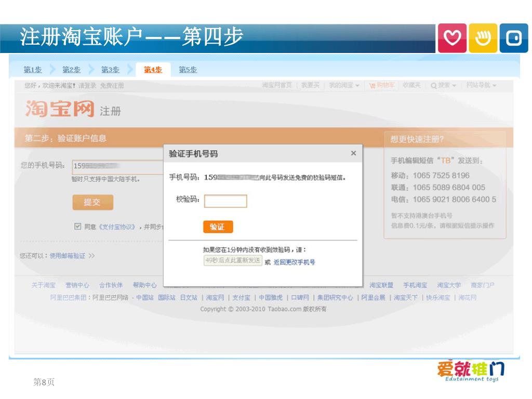Click the pink heart icon
532x399 pixels.
[x=452, y=38]
